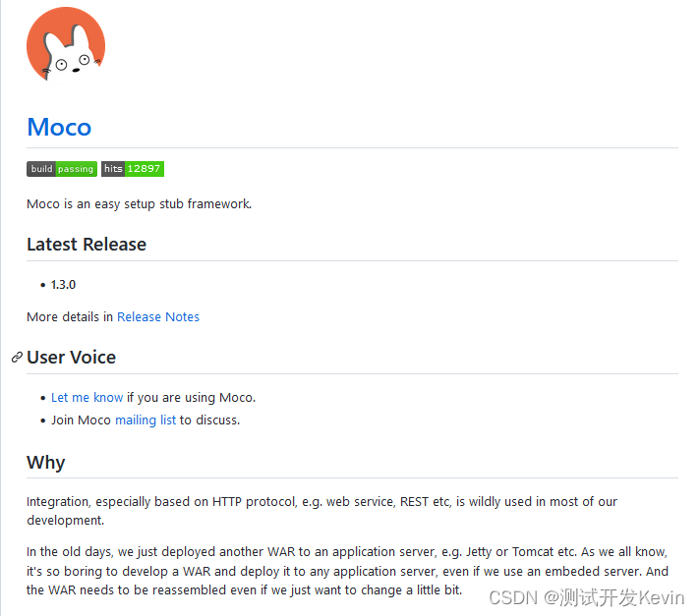Click the Why section heading
This screenshot has height=616, width=699.
(45, 463)
